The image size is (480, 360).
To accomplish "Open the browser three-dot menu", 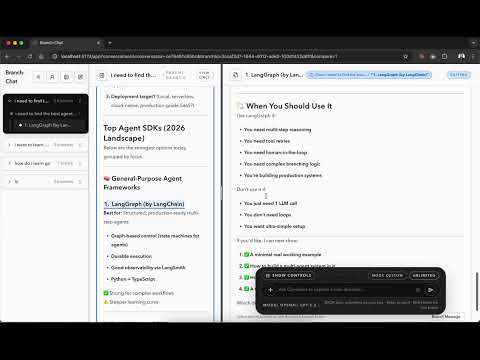I will coord(474,56).
